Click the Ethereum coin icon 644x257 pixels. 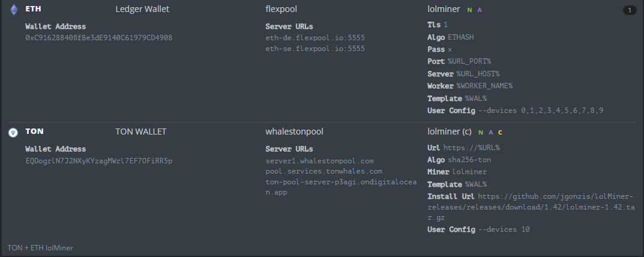[13, 10]
